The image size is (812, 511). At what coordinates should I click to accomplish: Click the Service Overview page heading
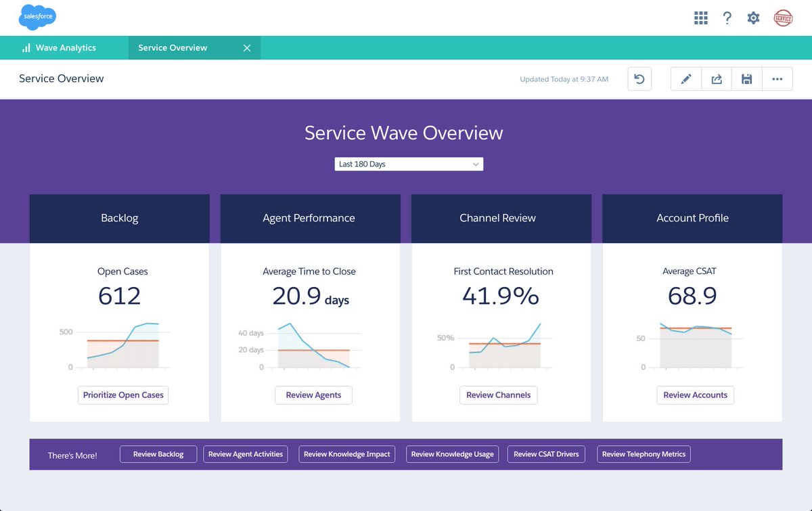point(62,79)
